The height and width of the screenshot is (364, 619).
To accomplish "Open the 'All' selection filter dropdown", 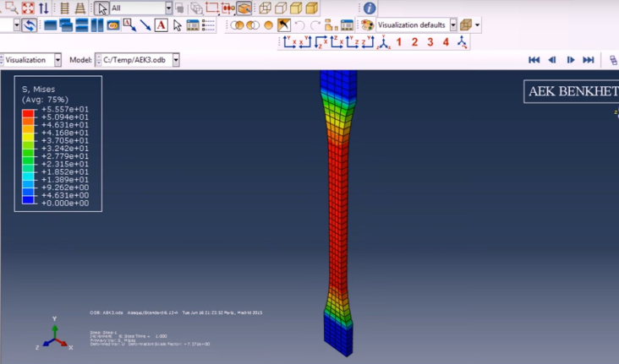I will tap(168, 8).
